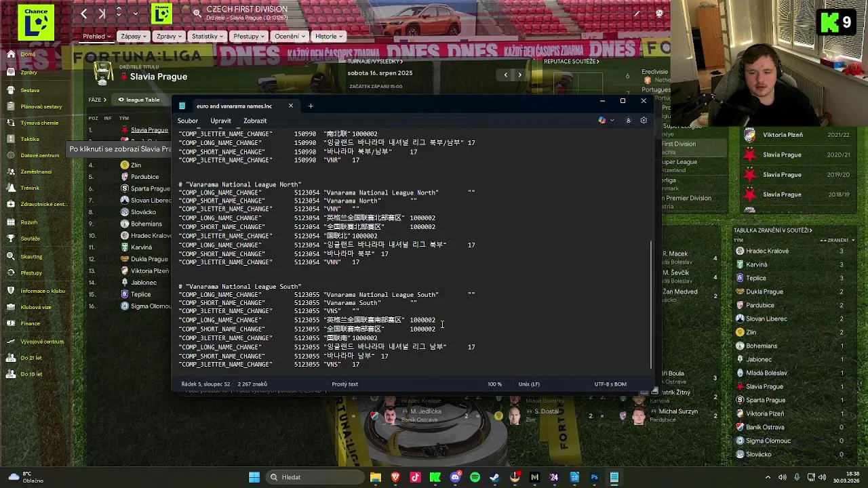Viewport: 868px width, 488px height.
Task: Open Sparta Prague in league table
Action: [x=151, y=188]
